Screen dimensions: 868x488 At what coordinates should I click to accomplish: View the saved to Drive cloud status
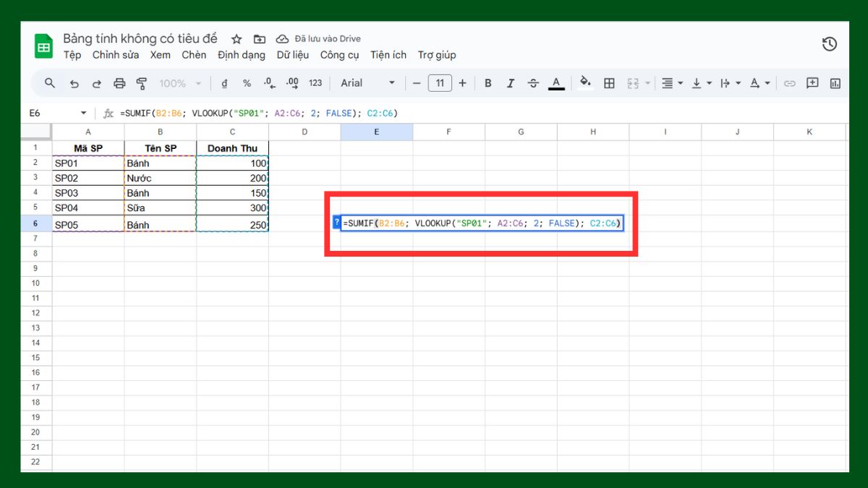point(318,39)
